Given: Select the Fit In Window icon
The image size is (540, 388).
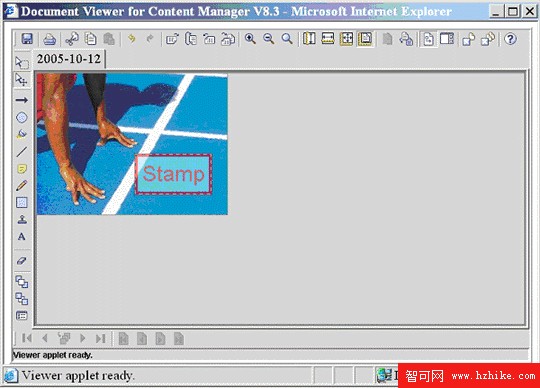Looking at the screenshot, I should (346, 39).
